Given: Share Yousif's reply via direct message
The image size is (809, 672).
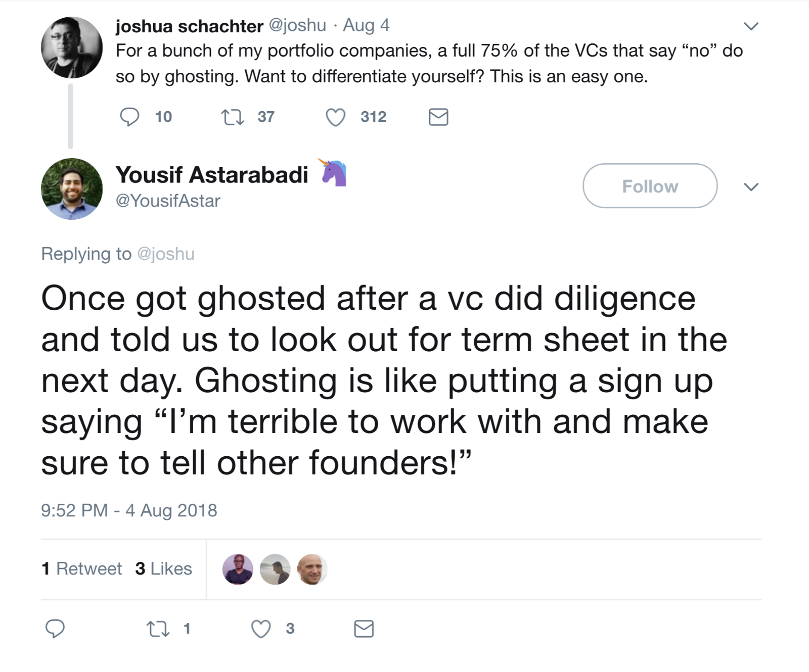Looking at the screenshot, I should pyautogui.click(x=364, y=629).
